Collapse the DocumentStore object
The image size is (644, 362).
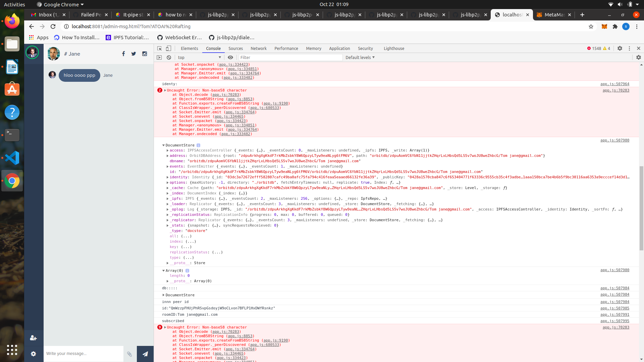tap(163, 145)
